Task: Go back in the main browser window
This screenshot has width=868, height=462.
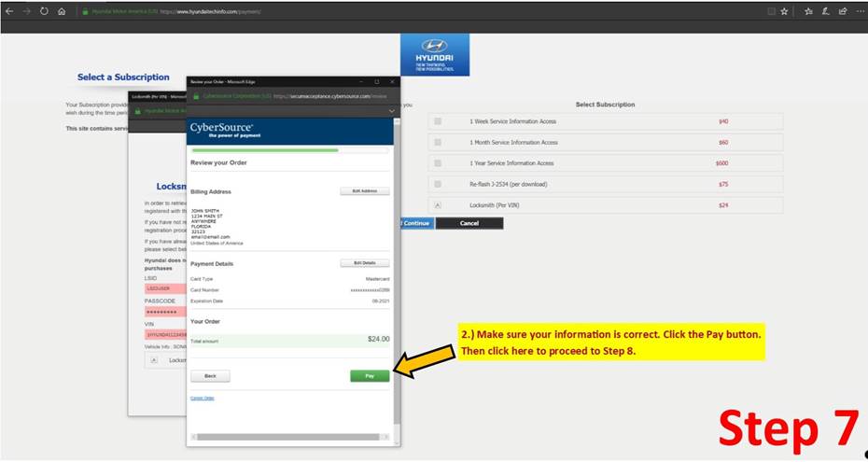Action: [8, 11]
